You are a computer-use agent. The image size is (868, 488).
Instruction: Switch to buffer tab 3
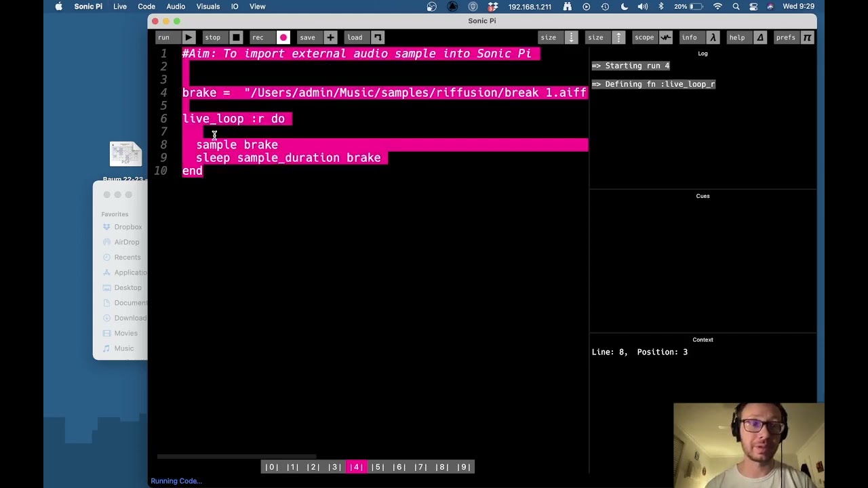point(335,467)
